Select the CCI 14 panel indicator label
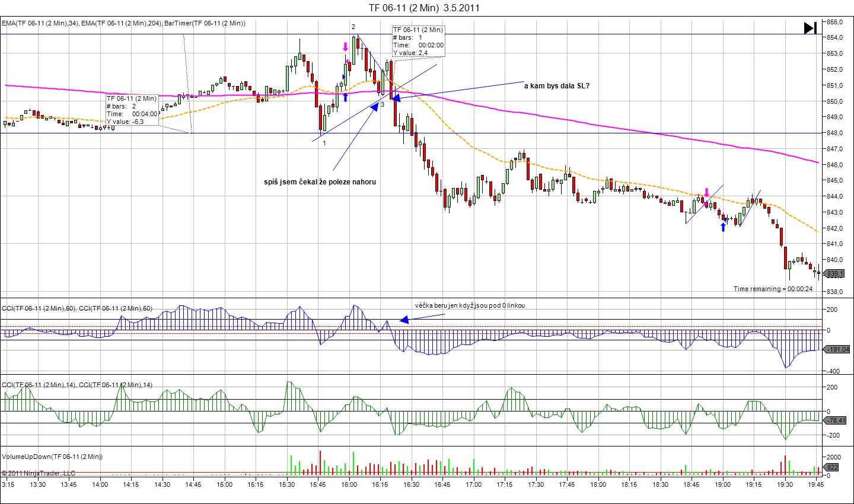854x504 pixels. click(77, 385)
